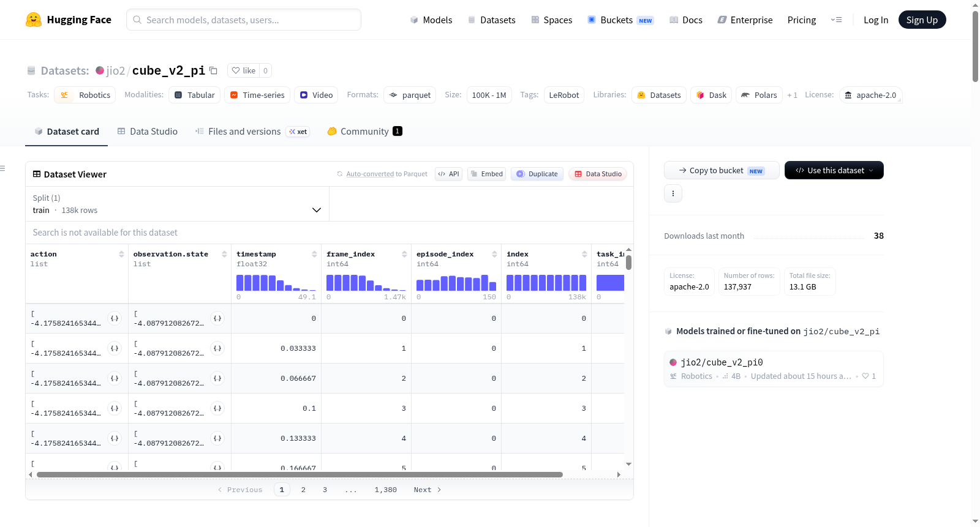This screenshot has width=980, height=527.
Task: Switch to the Data Studio tab
Action: point(148,132)
